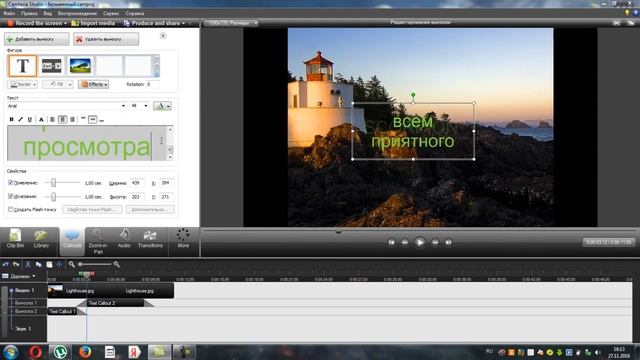Click Import media button
The width and height of the screenshot is (640, 360).
93,23
